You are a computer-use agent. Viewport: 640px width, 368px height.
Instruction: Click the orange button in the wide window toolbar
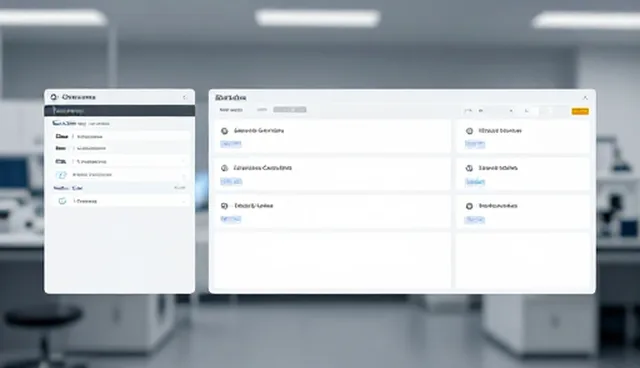tap(580, 111)
